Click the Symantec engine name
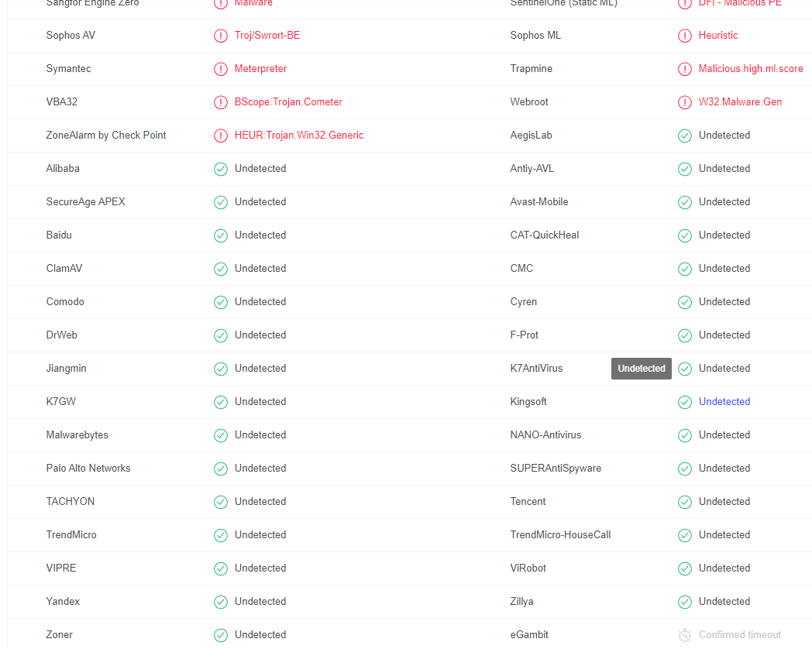This screenshot has width=812, height=649. [68, 68]
